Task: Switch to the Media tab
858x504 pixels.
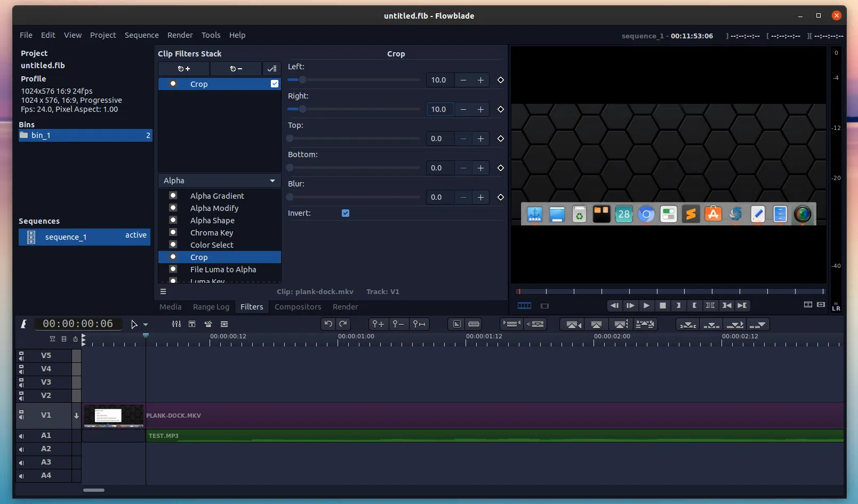Action: coord(171,307)
